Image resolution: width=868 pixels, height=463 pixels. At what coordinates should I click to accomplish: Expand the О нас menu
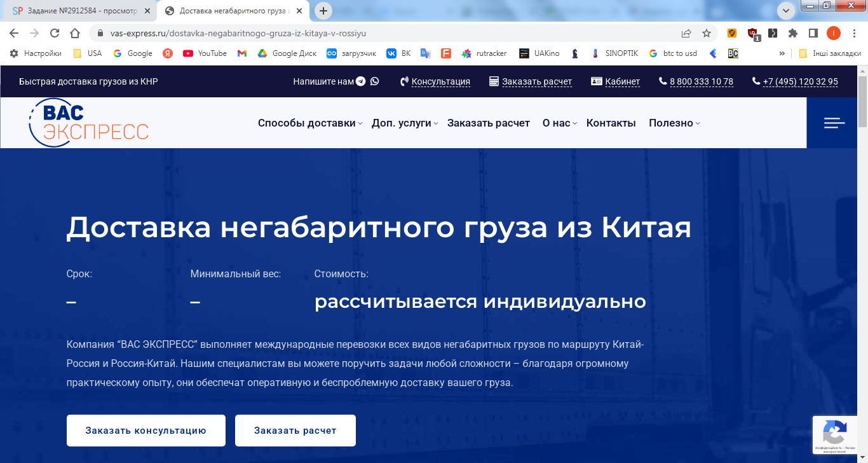[x=560, y=123]
